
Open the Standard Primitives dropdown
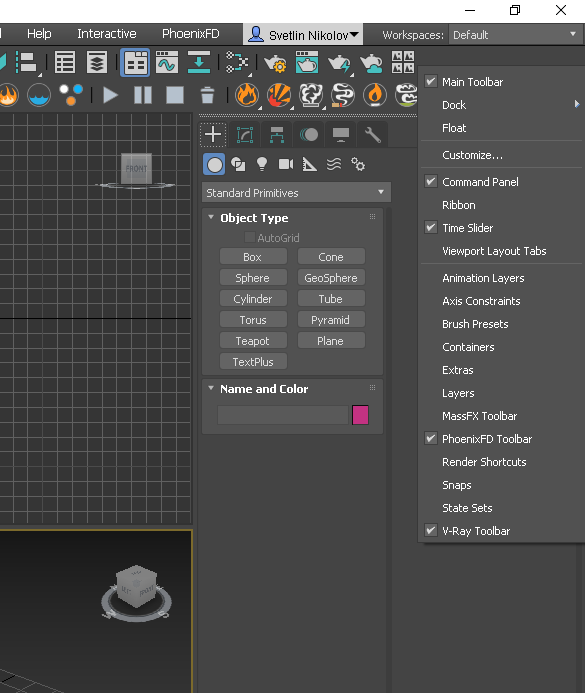[296, 193]
